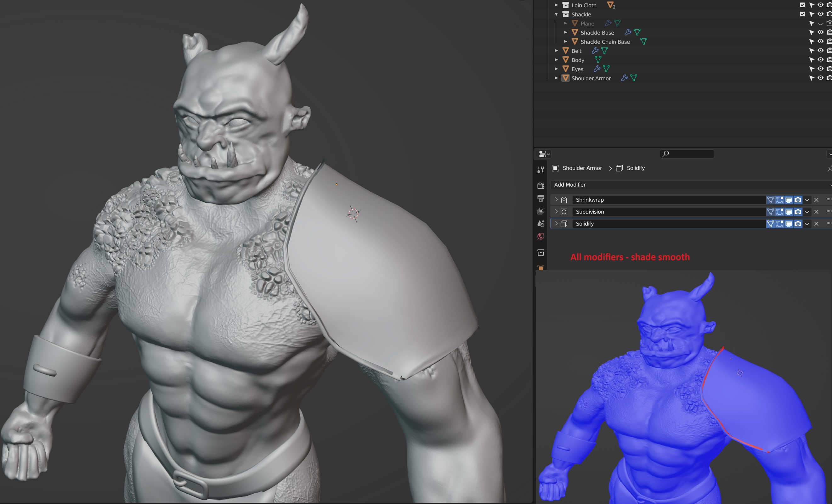Open the World properties tab
Image resolution: width=832 pixels, height=504 pixels.
541,236
